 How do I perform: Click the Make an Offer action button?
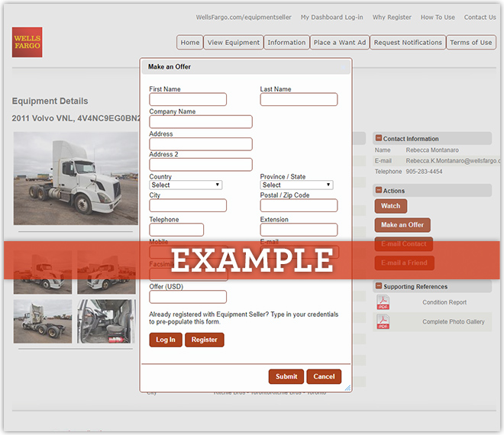tap(402, 225)
